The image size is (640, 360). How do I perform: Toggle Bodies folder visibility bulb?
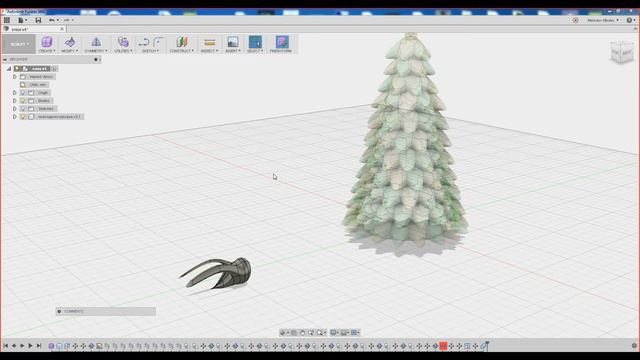23,100
